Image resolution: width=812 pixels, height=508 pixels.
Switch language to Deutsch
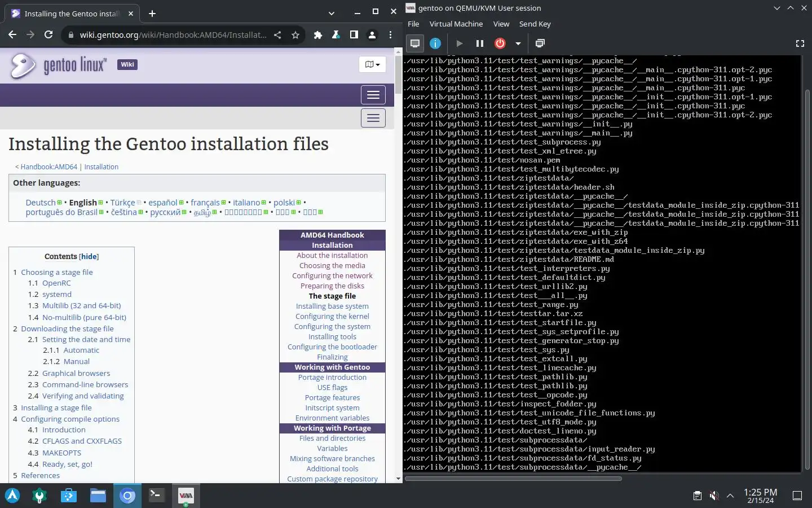point(41,203)
